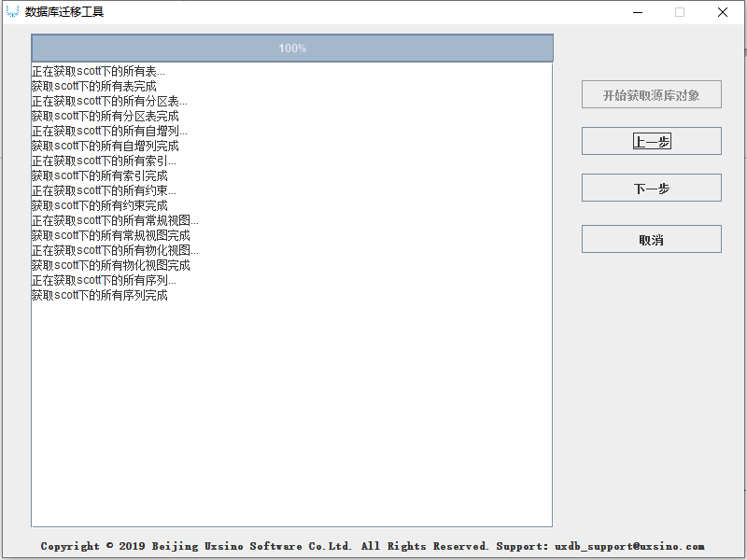Viewport: 747px width, 560px height.
Task: Click the 100% progress bar
Action: coord(292,49)
